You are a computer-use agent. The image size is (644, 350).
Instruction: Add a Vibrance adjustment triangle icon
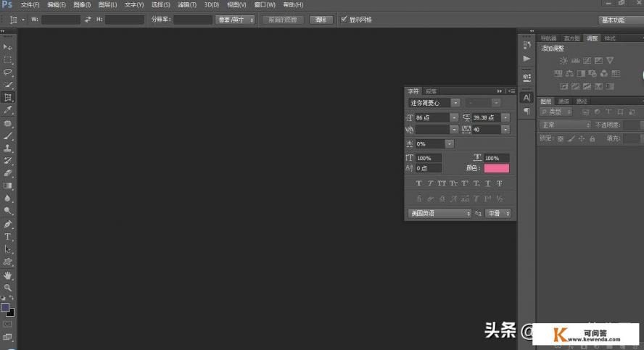tap(610, 60)
